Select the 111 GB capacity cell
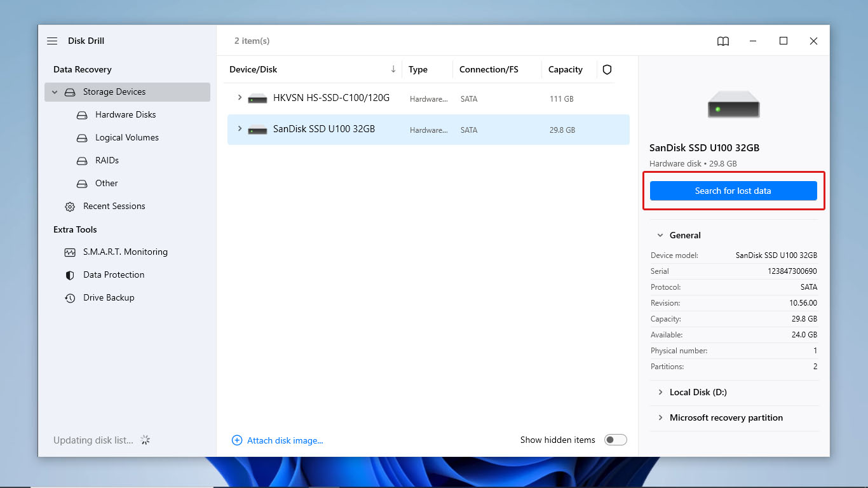 click(x=562, y=99)
